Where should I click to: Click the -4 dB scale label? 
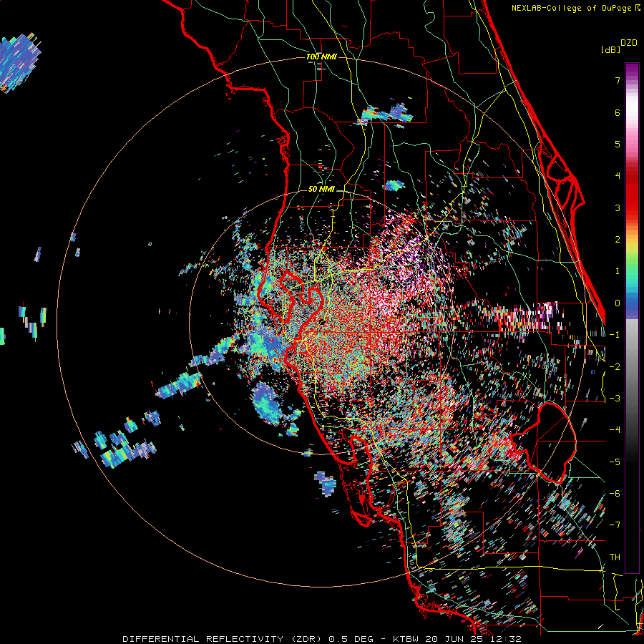[615, 429]
